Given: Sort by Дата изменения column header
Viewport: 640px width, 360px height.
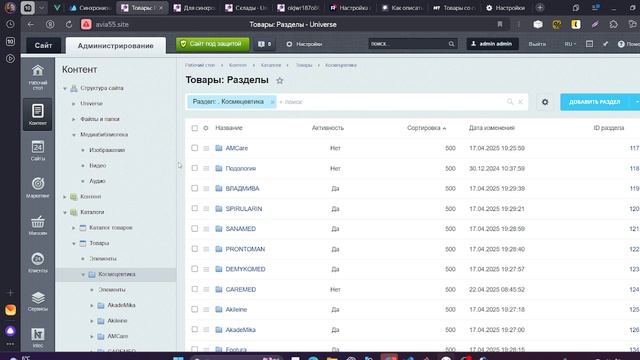Looking at the screenshot, I should (x=491, y=128).
